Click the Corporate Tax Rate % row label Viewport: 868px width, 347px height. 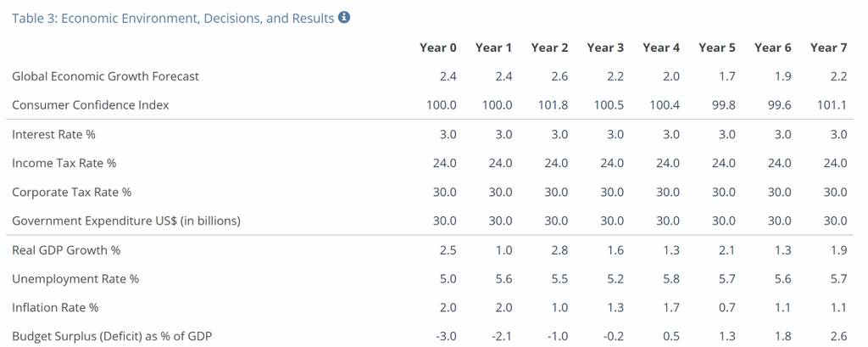71,193
